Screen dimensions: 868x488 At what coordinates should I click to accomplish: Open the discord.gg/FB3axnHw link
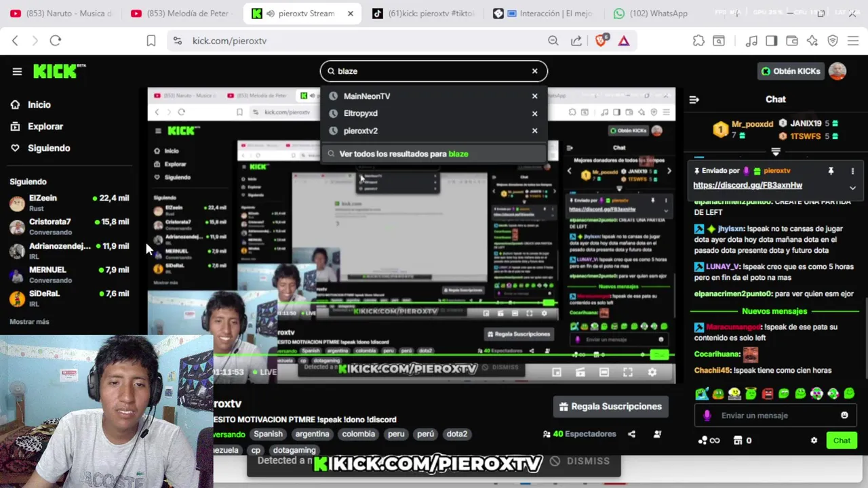coord(747,185)
